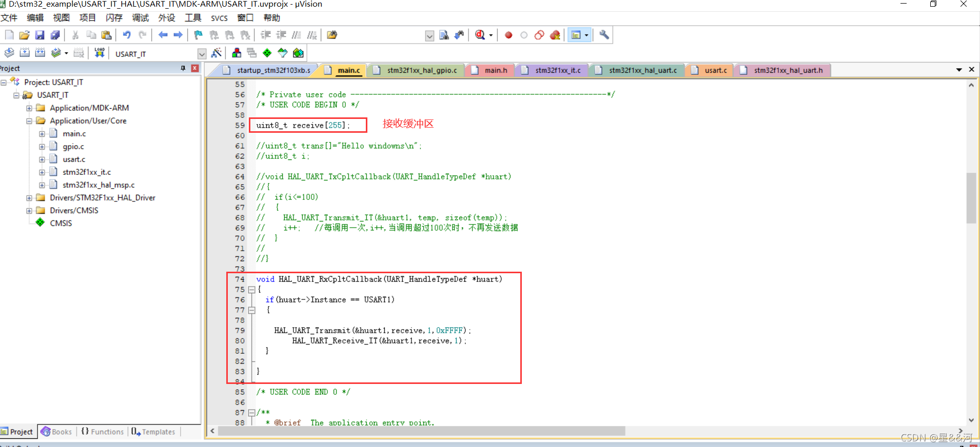Insert a breakpoint with the red dot icon
This screenshot has width=980, height=447.
click(508, 35)
